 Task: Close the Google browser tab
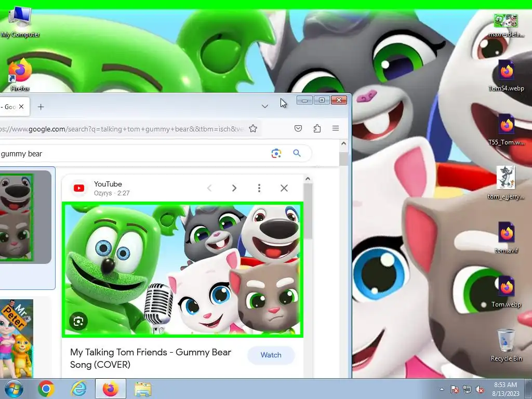(x=21, y=107)
